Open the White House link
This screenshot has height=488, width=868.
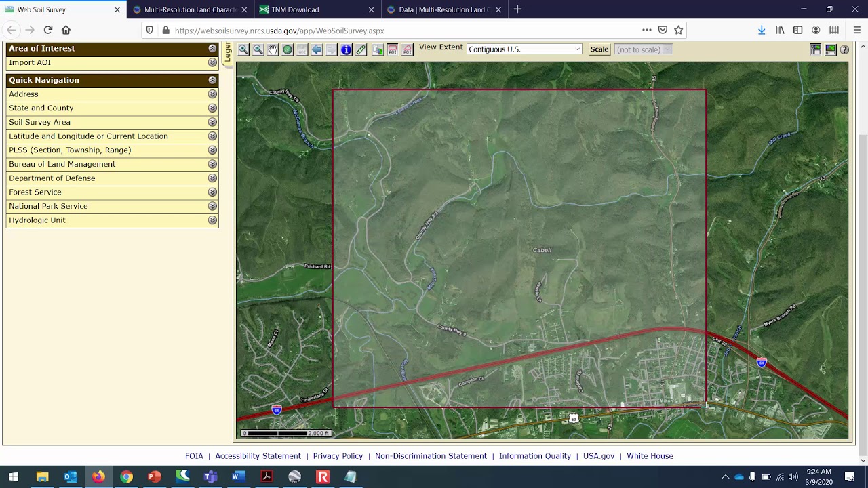click(x=650, y=456)
